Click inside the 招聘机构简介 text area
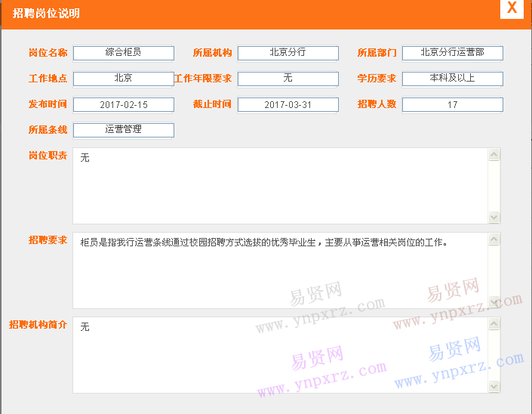 click(x=279, y=355)
